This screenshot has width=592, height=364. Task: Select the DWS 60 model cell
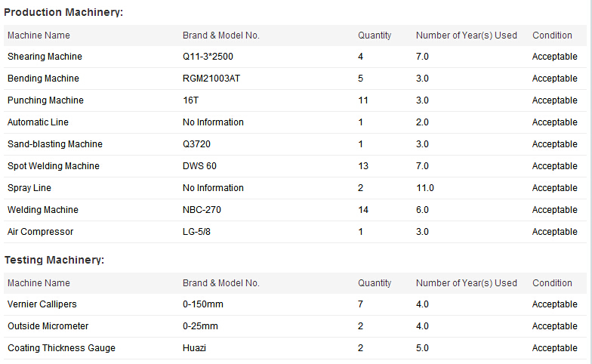click(199, 166)
